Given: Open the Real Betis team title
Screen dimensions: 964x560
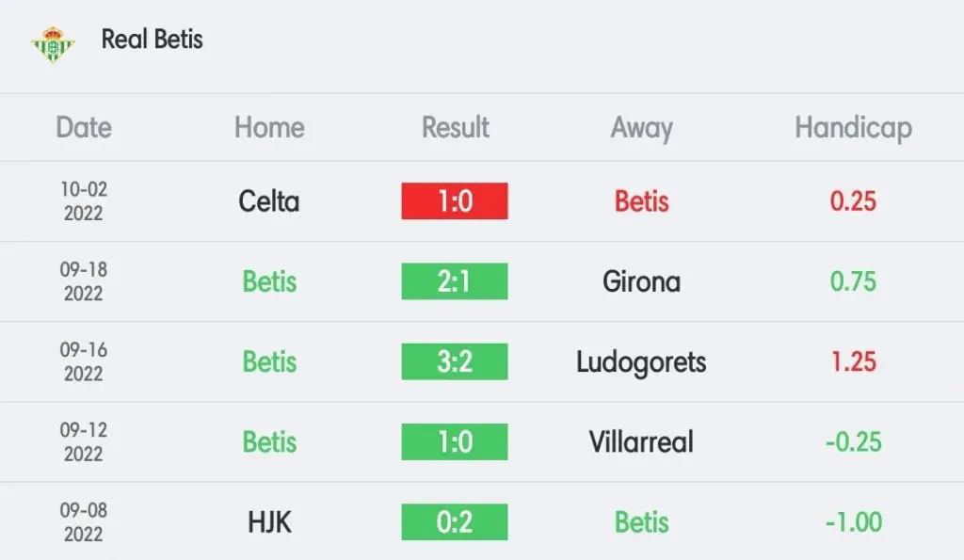Looking at the screenshot, I should click(x=152, y=40).
